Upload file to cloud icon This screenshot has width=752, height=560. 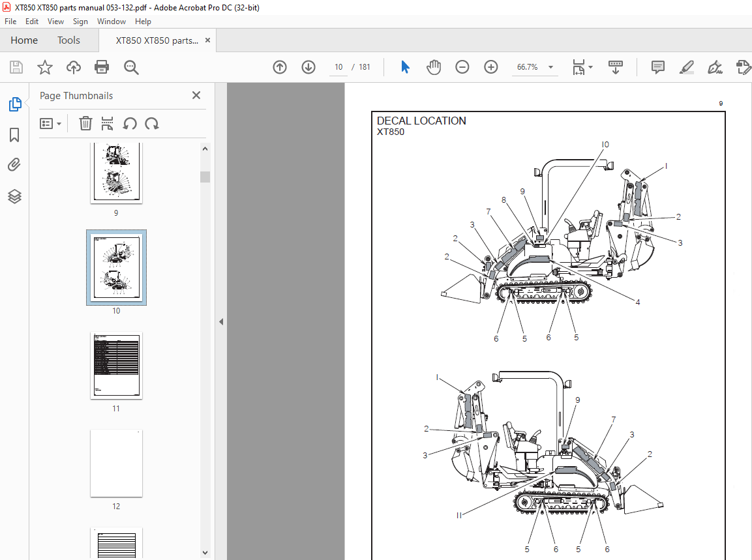click(74, 67)
